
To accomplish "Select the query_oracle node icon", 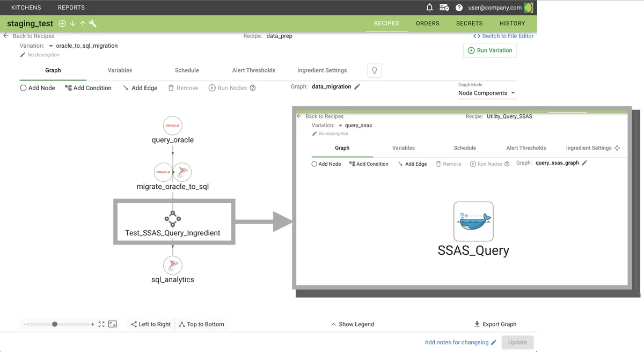I will click(x=172, y=126).
